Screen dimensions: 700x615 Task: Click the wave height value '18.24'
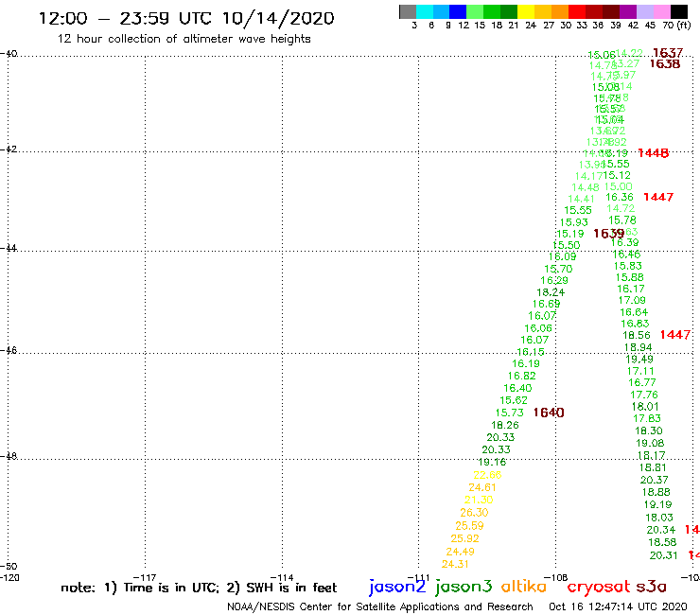coord(551,292)
